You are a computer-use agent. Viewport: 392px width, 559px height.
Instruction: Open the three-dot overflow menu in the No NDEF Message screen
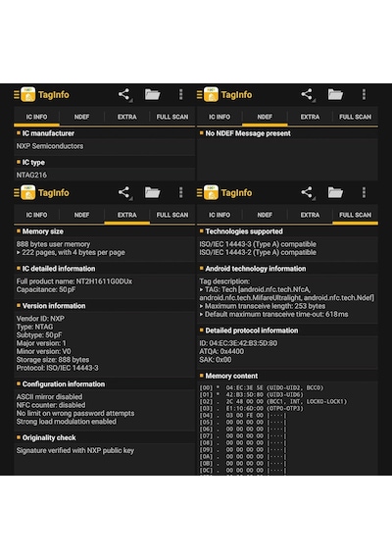(364, 94)
